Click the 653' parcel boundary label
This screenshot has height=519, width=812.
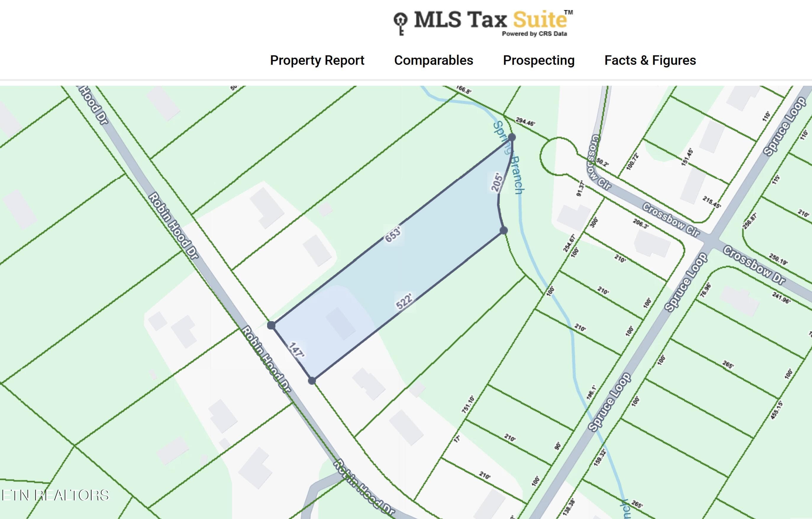click(x=393, y=234)
